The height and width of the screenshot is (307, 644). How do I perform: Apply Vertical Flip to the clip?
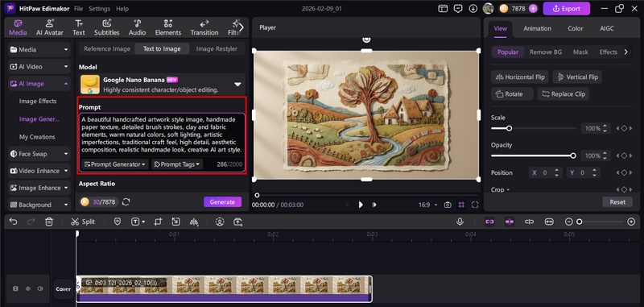[x=577, y=77]
